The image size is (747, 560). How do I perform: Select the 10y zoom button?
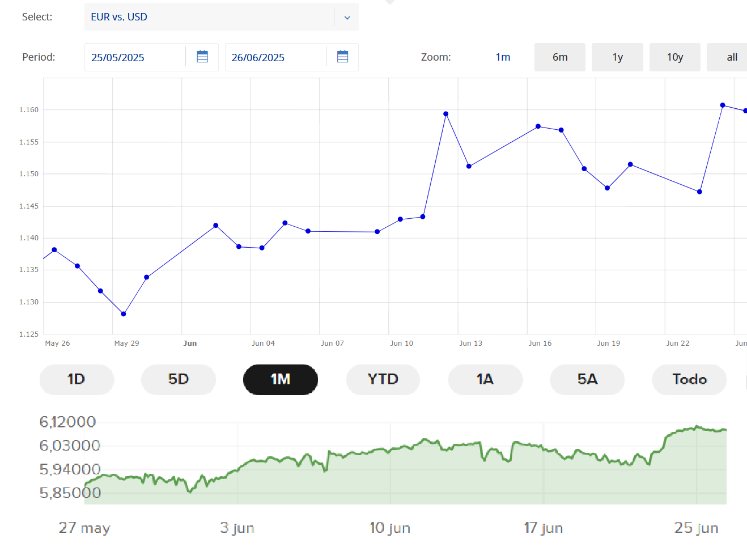click(675, 57)
